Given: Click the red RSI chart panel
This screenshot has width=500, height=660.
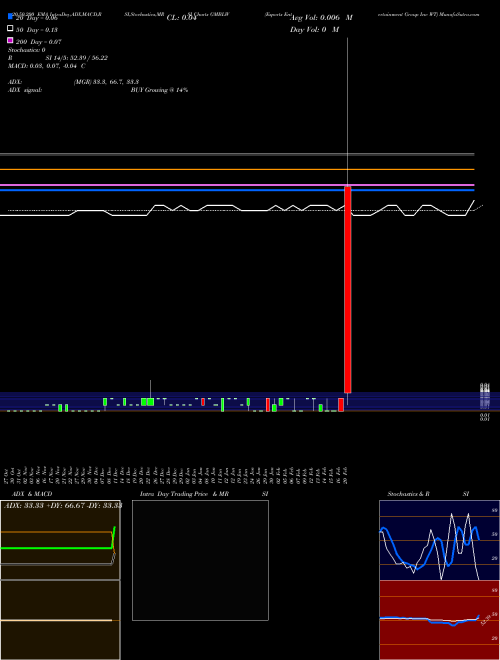Looking at the screenshot, I should pos(439,620).
